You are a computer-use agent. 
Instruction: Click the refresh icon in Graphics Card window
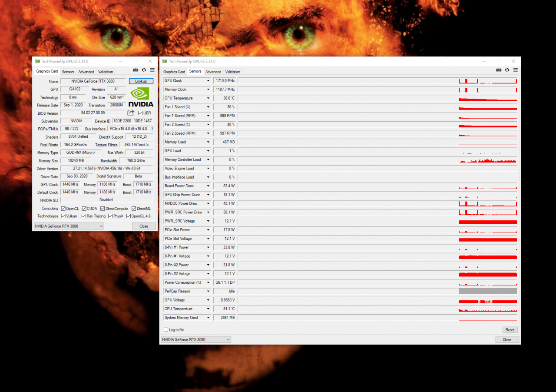[143, 70]
